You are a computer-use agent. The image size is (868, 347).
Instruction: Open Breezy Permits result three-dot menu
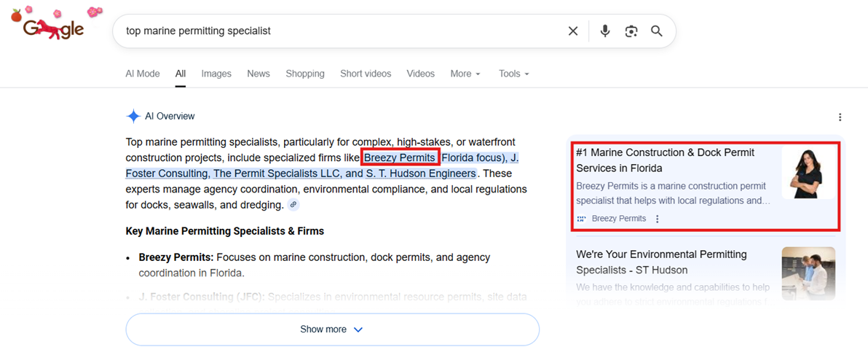tap(658, 219)
